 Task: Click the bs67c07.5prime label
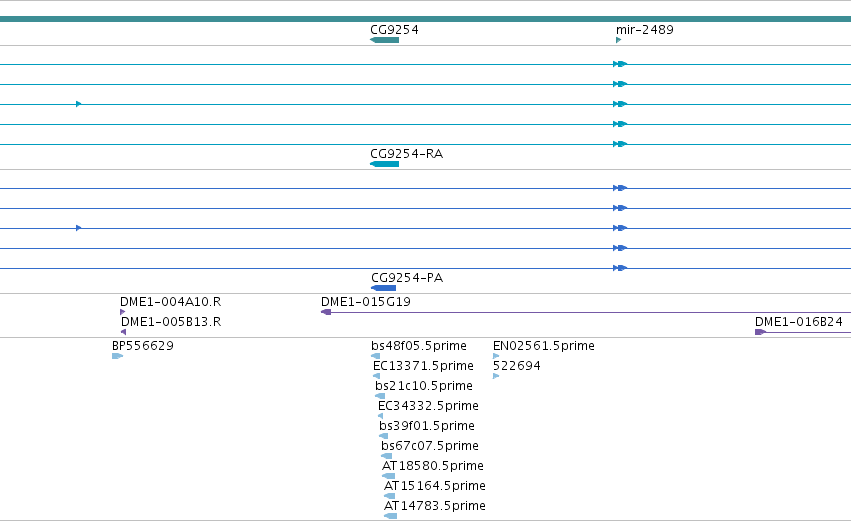[430, 446]
